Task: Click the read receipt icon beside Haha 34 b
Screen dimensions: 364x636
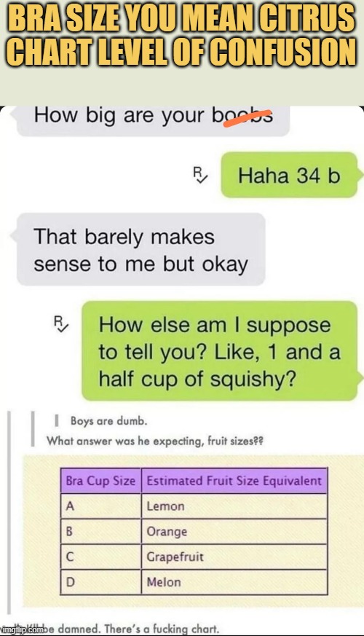Action: click(199, 176)
